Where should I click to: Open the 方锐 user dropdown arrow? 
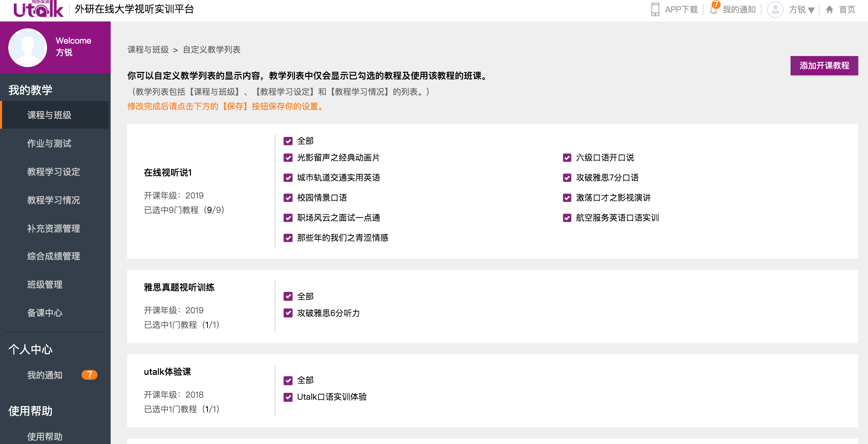coord(811,10)
